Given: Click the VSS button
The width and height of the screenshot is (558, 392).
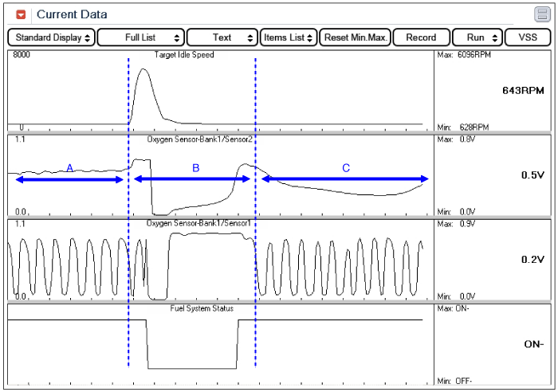Looking at the screenshot, I should pos(528,37).
